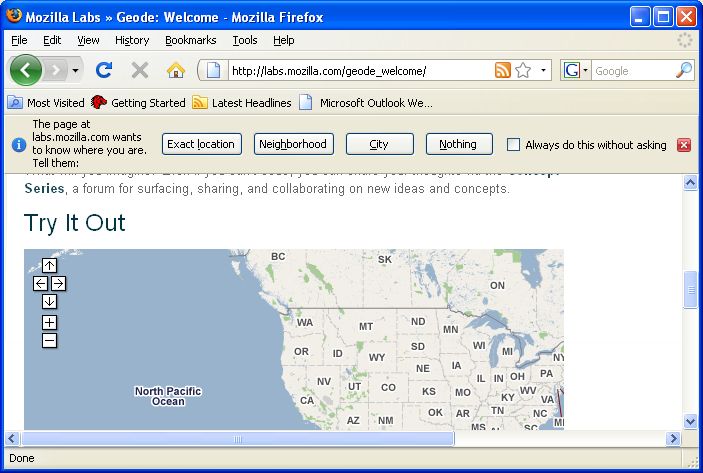The image size is (703, 473).
Task: Open the File menu
Action: [19, 40]
